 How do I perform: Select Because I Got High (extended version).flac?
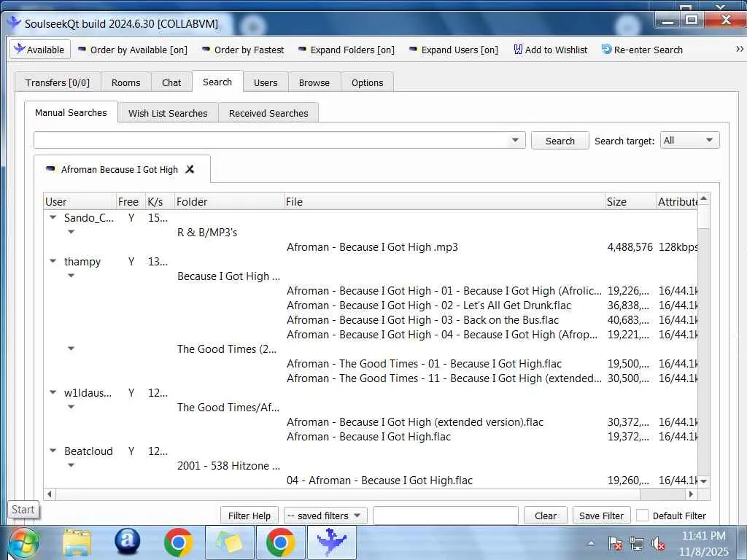(x=414, y=422)
